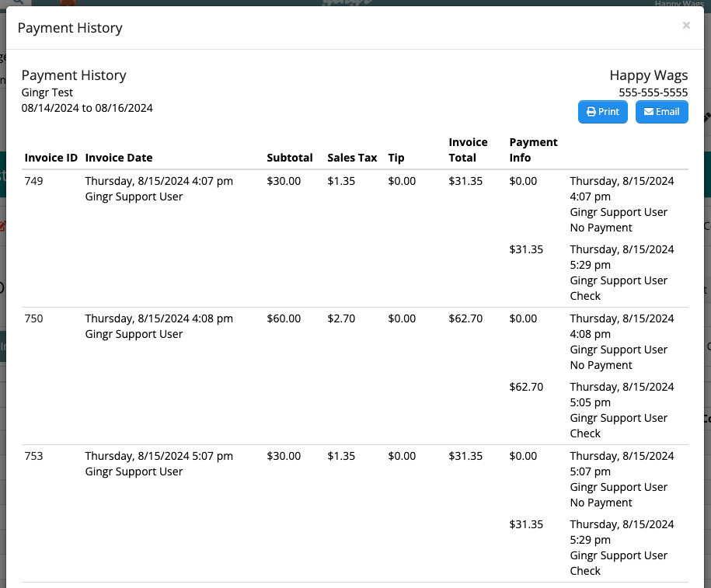Close the Payment History dialog with the X
711x588 pixels.
click(686, 25)
